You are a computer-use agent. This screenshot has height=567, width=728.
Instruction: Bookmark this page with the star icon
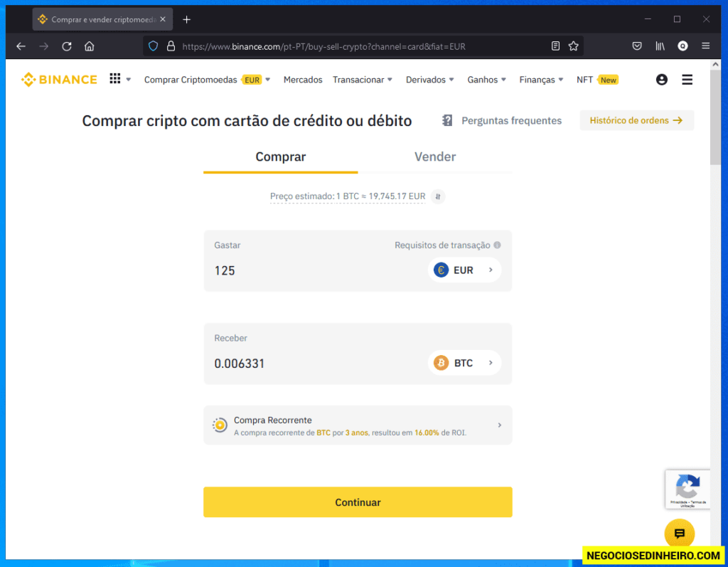click(x=574, y=46)
